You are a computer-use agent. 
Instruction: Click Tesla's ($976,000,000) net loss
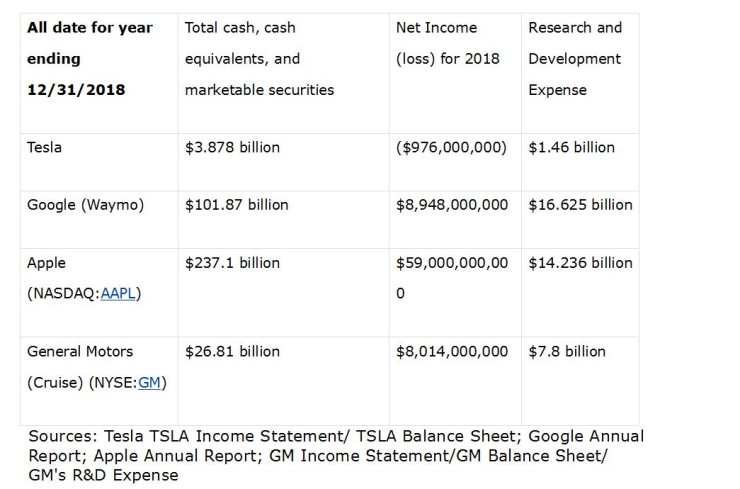(x=451, y=147)
